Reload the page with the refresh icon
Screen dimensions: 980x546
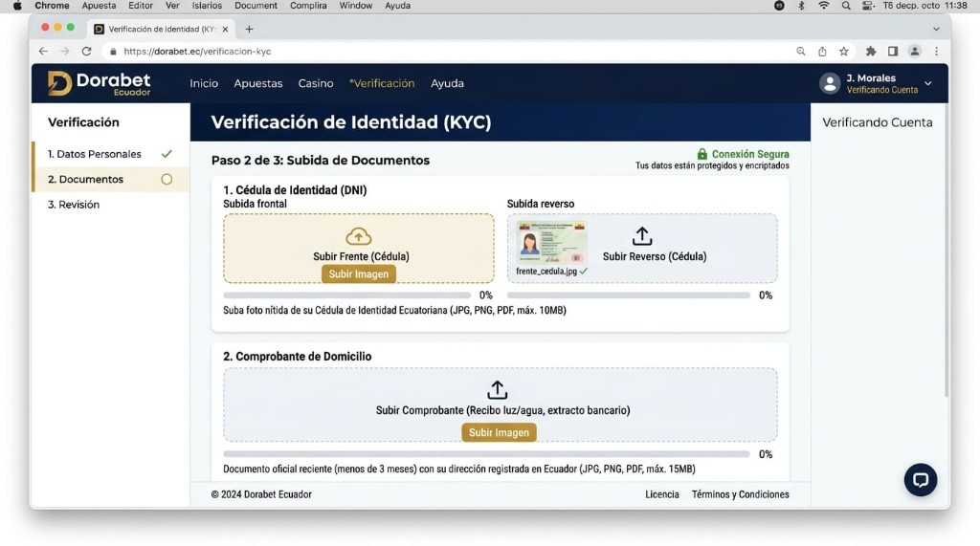pyautogui.click(x=86, y=52)
